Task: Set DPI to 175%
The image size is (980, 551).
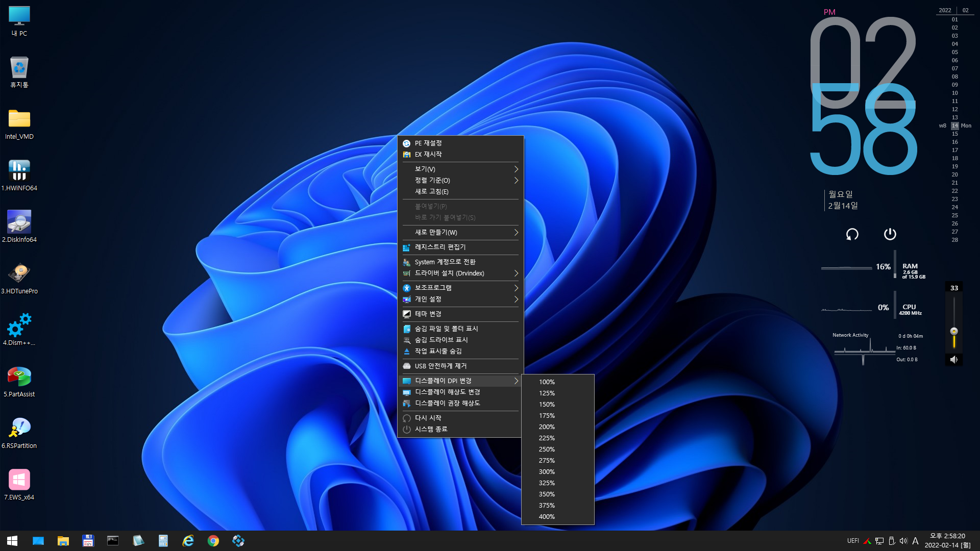Action: [x=557, y=415]
